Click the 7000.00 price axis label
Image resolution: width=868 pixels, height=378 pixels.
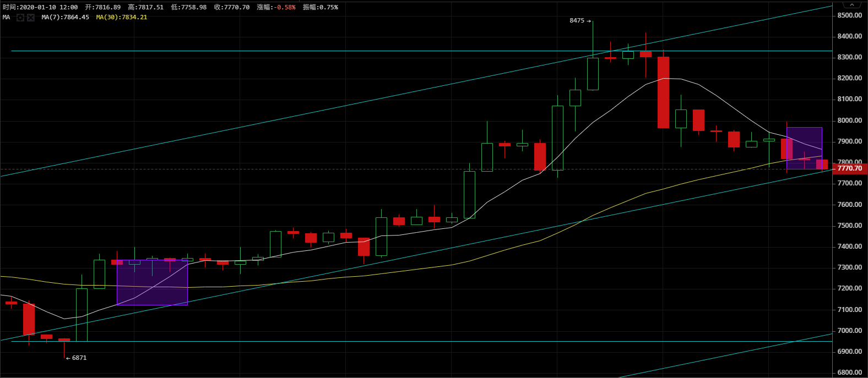(850, 331)
